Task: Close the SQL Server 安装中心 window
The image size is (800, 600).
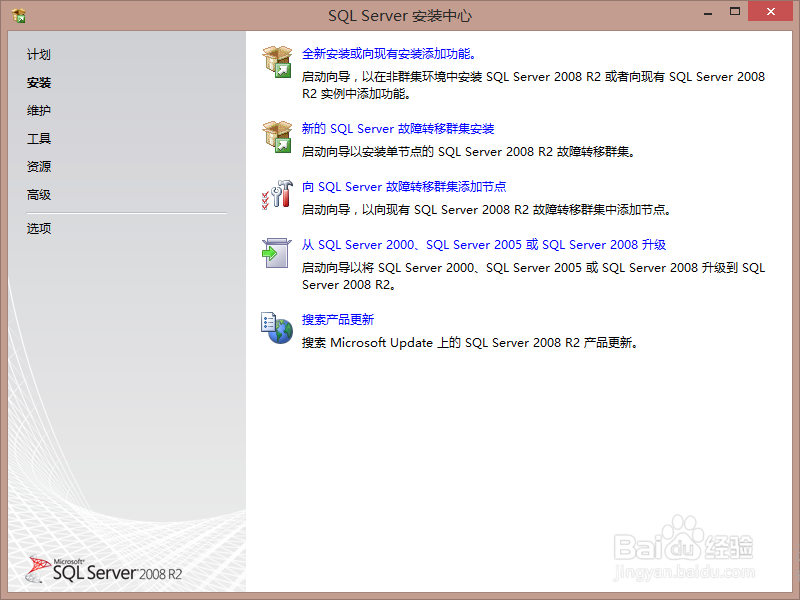Action: (770, 11)
